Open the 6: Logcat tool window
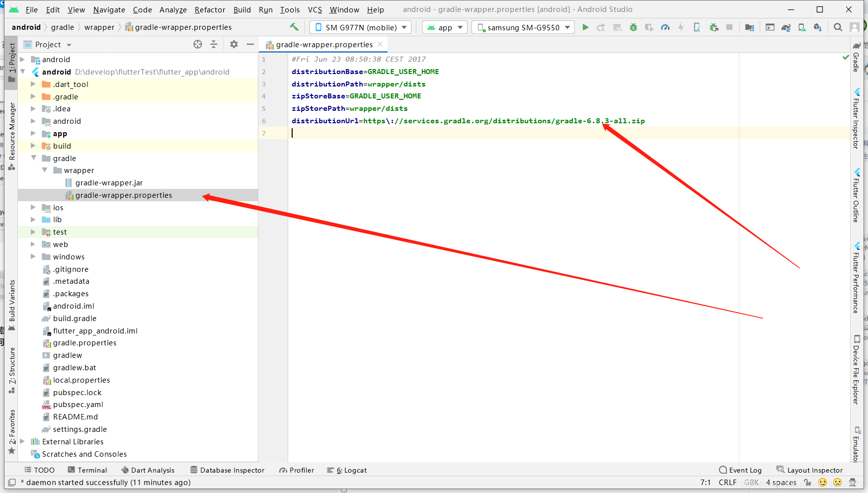Screen dimensions: 868x493 [x=347, y=470]
